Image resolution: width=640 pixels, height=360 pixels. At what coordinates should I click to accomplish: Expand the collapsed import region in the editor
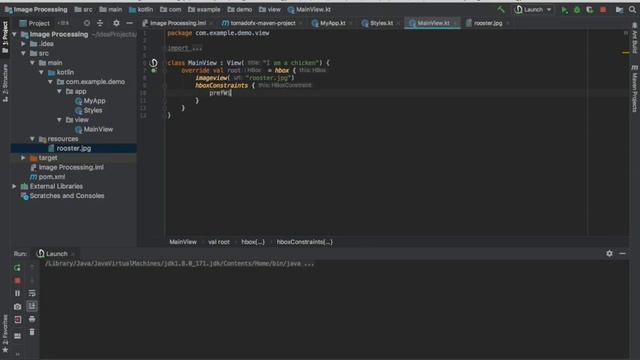click(184, 48)
